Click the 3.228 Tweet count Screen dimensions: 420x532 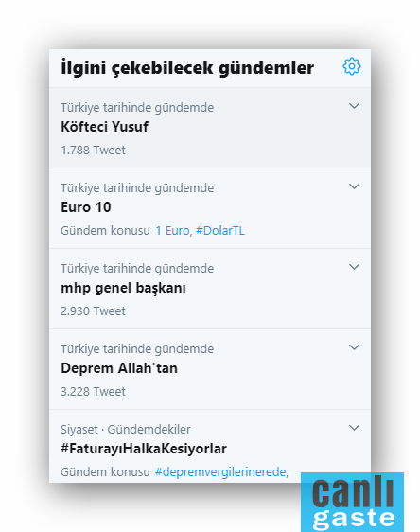point(93,392)
